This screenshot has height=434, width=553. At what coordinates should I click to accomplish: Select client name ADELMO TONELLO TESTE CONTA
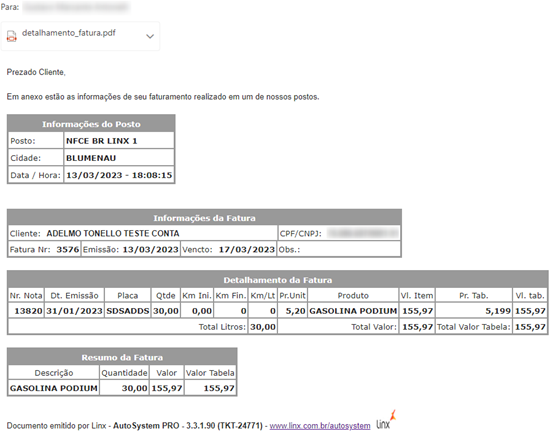113,233
